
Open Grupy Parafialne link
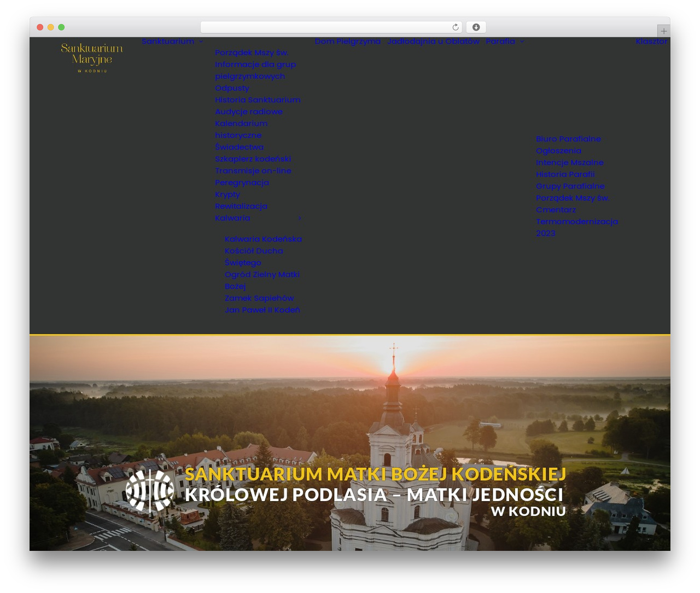[x=570, y=186]
